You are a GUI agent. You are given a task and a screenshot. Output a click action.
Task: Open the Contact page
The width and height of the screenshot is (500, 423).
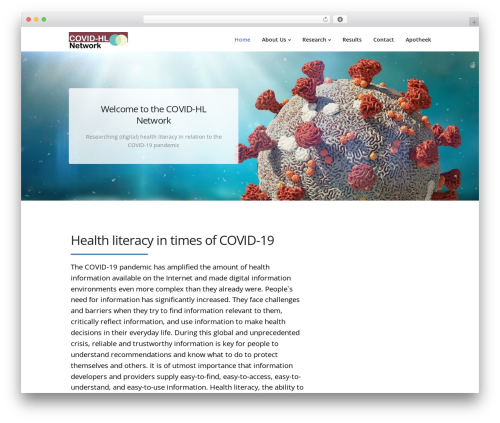pyautogui.click(x=383, y=40)
